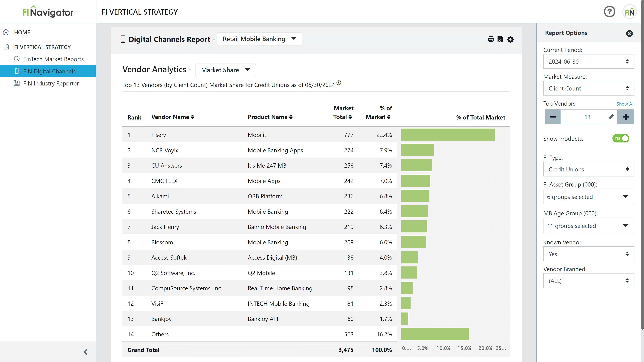This screenshot has height=362, width=644.
Task: Click the info icon beside the report subtitle
Action: pyautogui.click(x=339, y=83)
